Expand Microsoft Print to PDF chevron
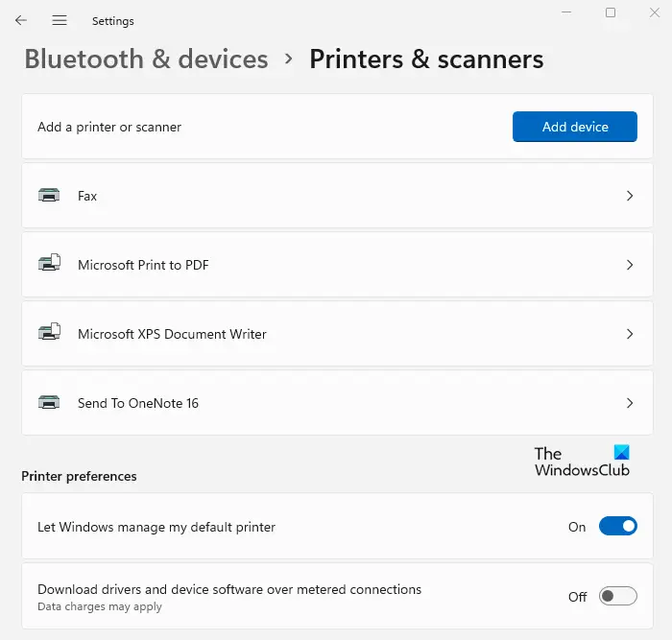Viewport: 672px width, 640px height. pos(630,265)
